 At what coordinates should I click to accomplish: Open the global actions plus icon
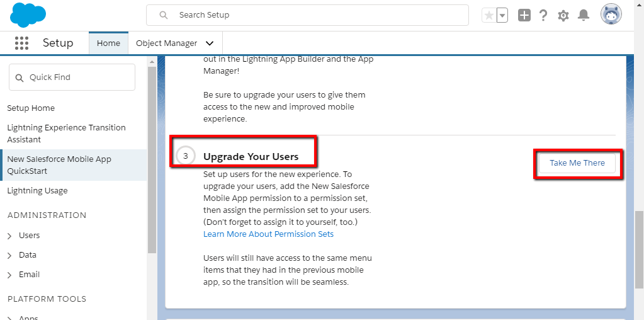[x=524, y=15]
